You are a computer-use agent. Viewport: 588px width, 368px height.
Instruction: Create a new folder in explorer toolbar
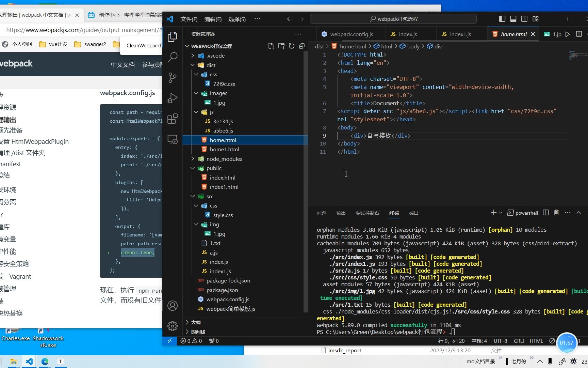(281, 46)
